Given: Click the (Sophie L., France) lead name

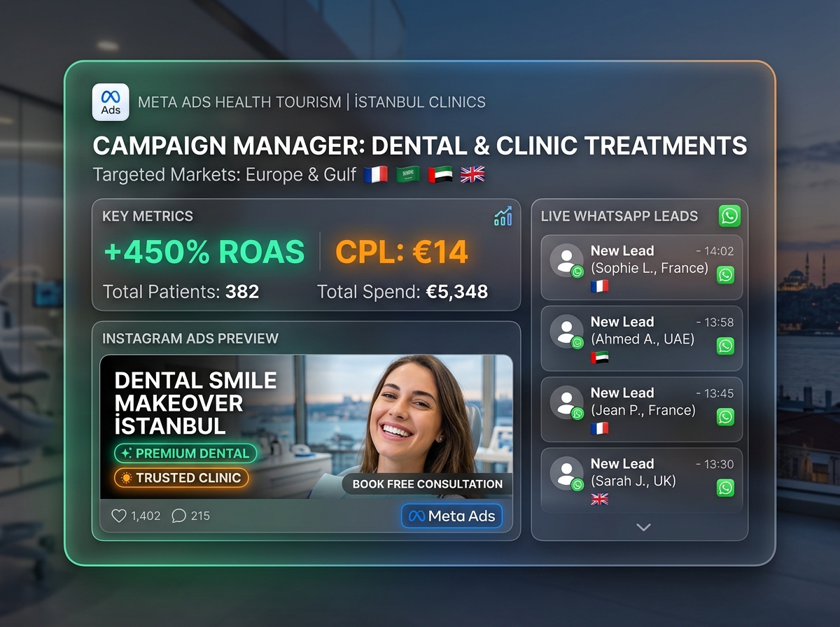Looking at the screenshot, I should [650, 269].
